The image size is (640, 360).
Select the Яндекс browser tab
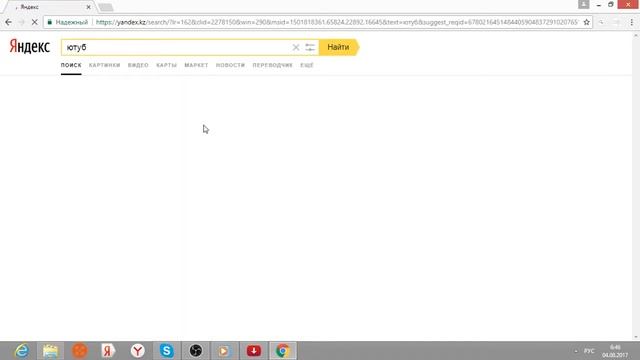[48, 7]
